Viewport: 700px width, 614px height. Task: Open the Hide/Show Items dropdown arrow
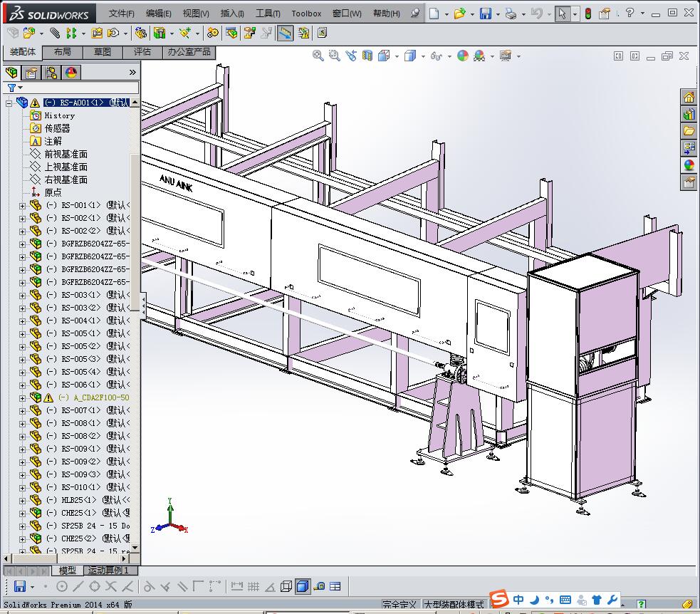(x=449, y=56)
